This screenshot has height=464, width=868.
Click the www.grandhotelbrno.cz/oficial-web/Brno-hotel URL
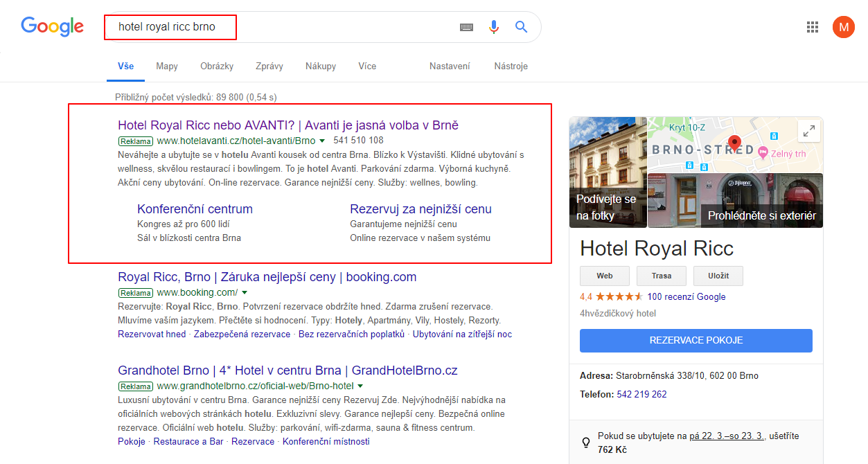point(256,386)
